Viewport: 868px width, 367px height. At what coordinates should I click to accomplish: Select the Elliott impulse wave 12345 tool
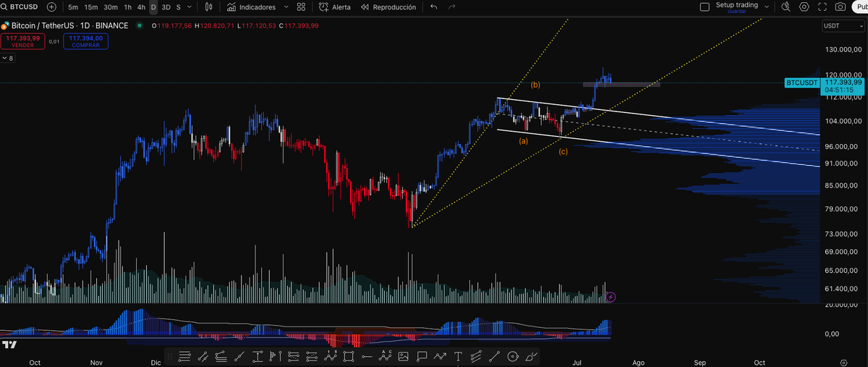pyautogui.click(x=331, y=356)
